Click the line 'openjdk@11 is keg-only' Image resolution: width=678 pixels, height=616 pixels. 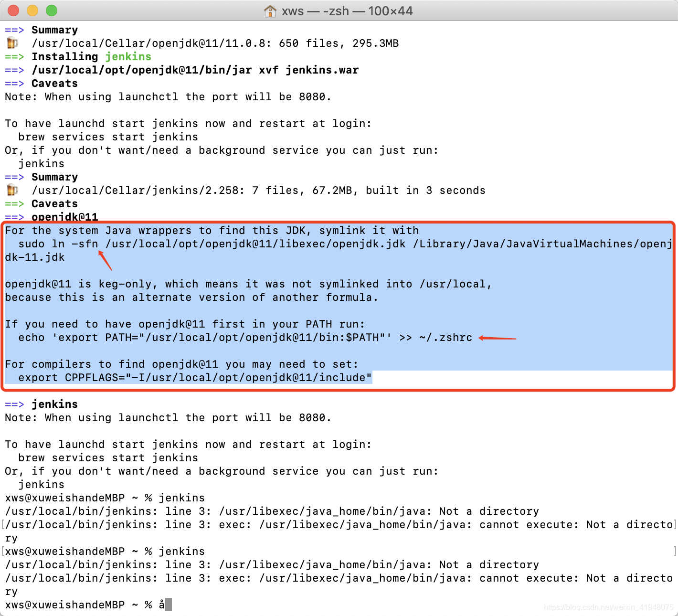248,284
